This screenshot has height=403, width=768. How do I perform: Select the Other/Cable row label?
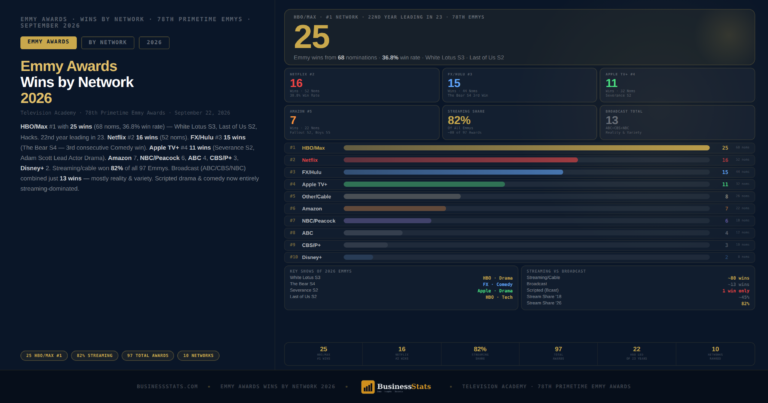(316, 197)
